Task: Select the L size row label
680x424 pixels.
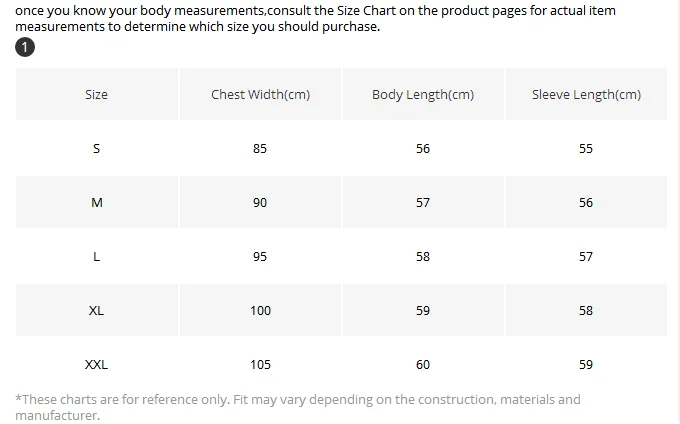Action: [97, 256]
